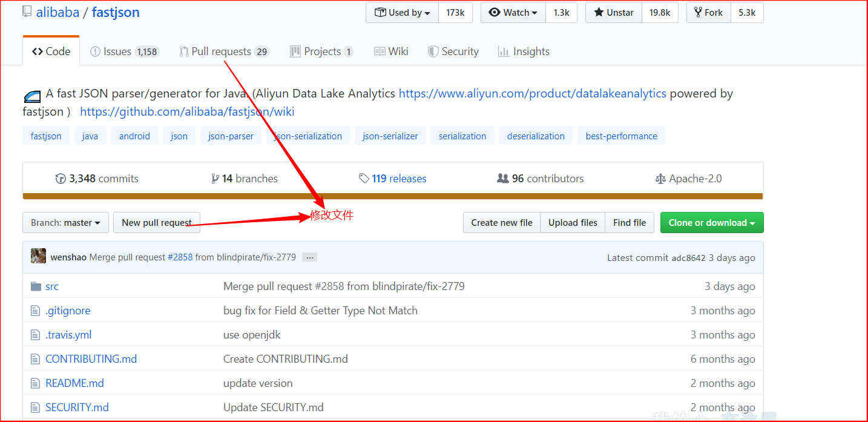This screenshot has width=868, height=422.
Task: View the 3,348 commits history
Action: [x=97, y=179]
